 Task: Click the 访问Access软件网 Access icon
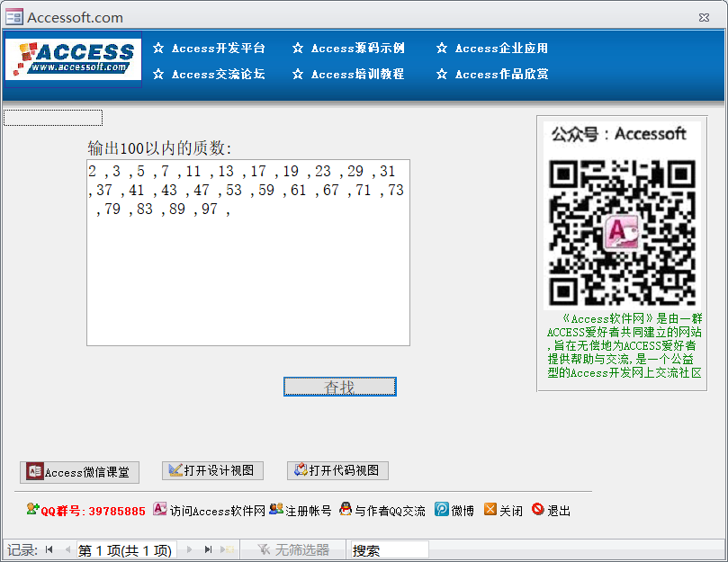(159, 509)
